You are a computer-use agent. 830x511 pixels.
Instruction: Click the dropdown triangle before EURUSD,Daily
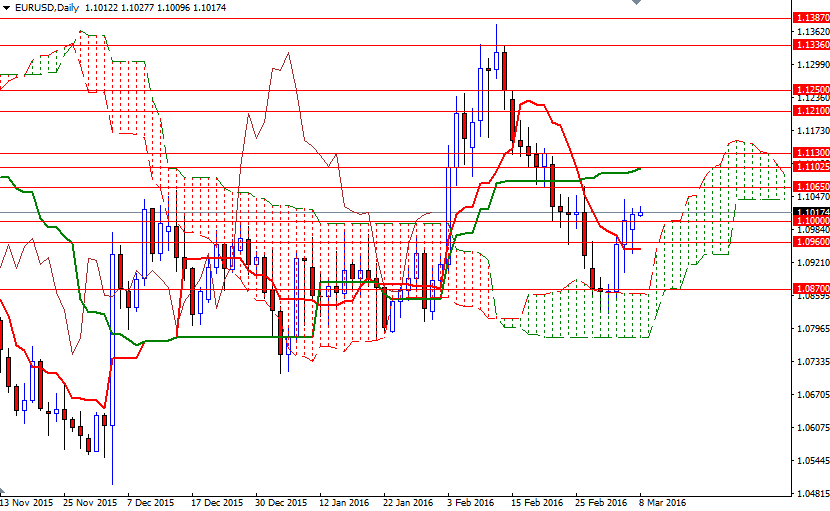pyautogui.click(x=7, y=7)
